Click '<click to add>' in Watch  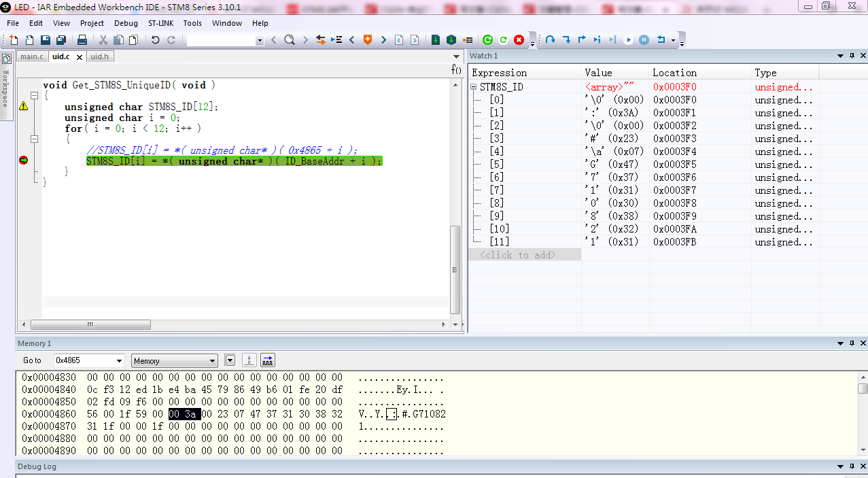pyautogui.click(x=518, y=255)
